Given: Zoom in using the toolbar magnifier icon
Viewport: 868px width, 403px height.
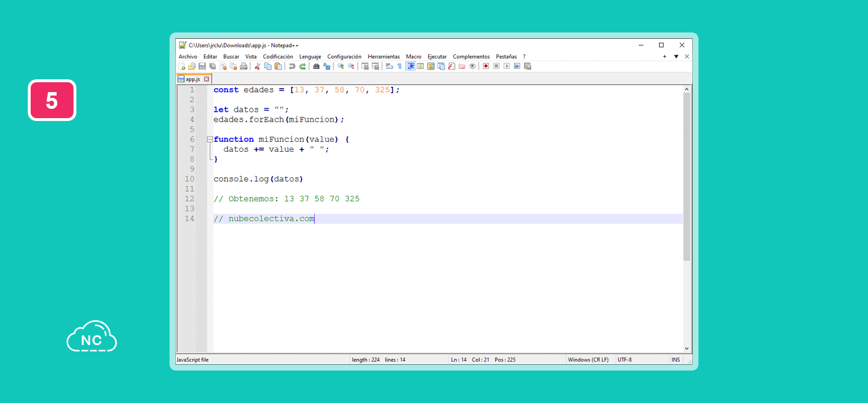Looking at the screenshot, I should (341, 66).
